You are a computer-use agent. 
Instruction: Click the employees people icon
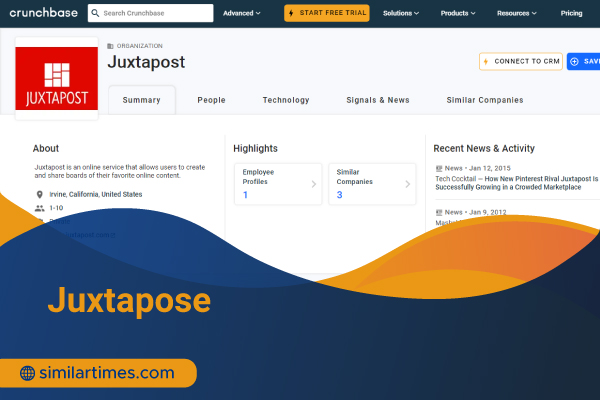click(x=39, y=208)
